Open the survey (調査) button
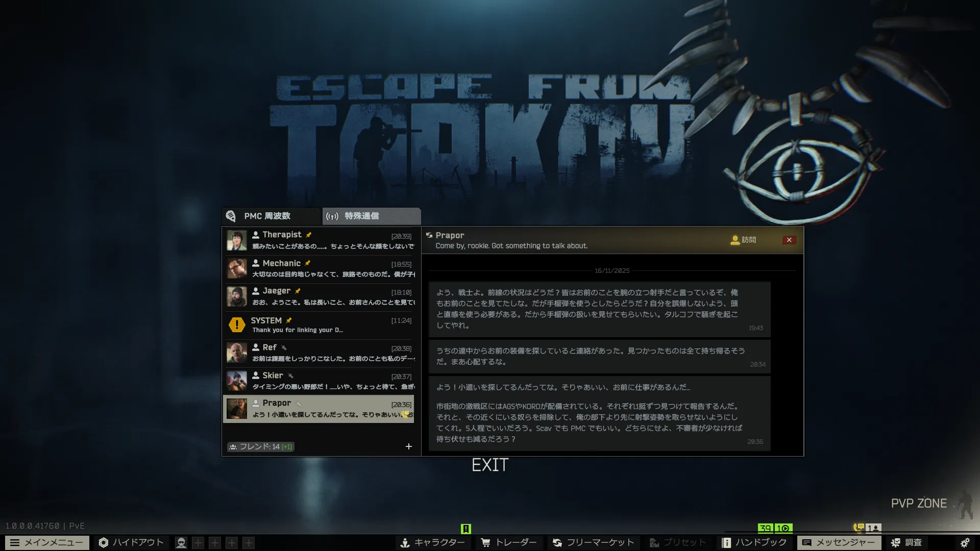 click(x=906, y=542)
